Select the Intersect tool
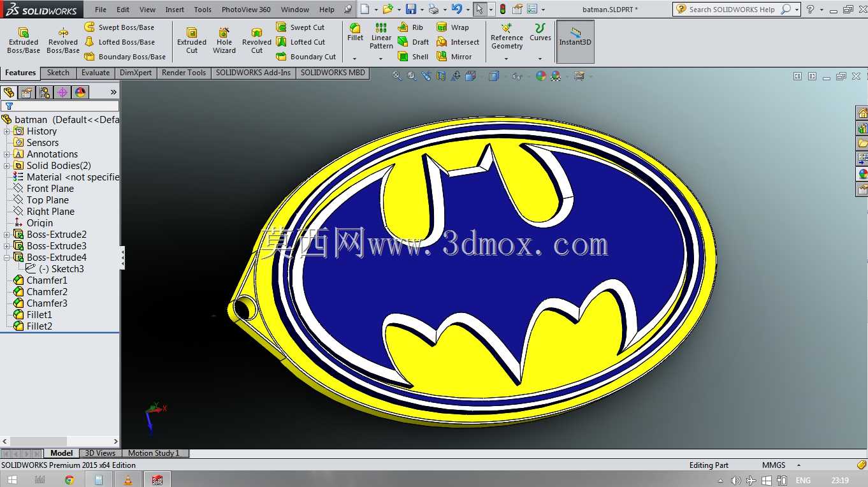 [458, 42]
